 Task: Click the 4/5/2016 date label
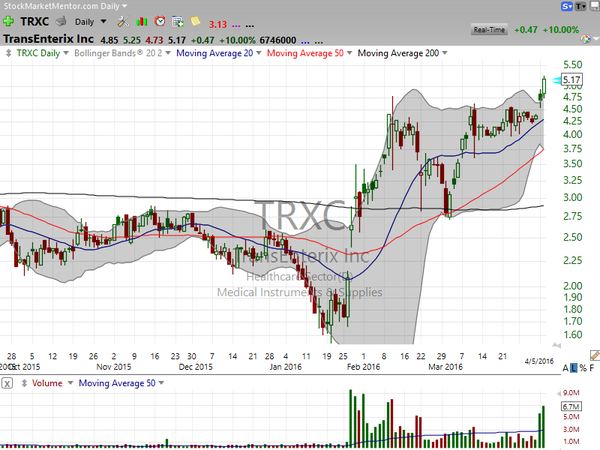(539, 361)
